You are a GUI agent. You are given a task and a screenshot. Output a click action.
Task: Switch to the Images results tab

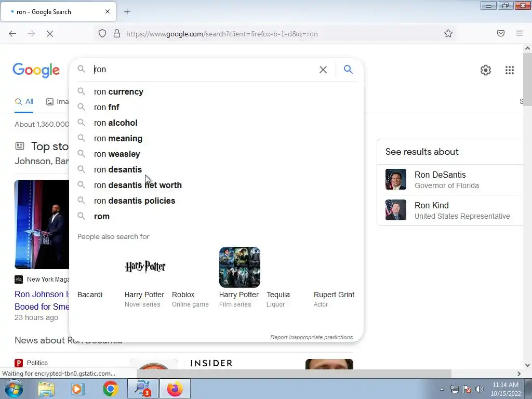tap(57, 101)
